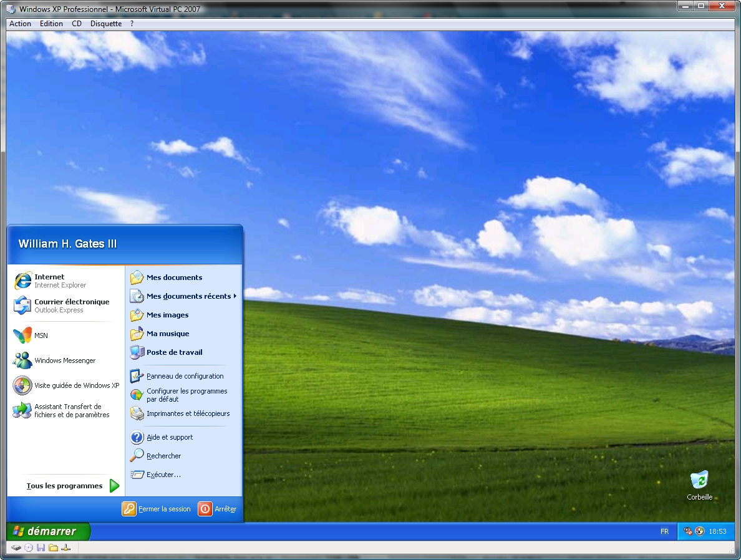Click the security alert tray icon
The image size is (741, 560).
(x=688, y=531)
